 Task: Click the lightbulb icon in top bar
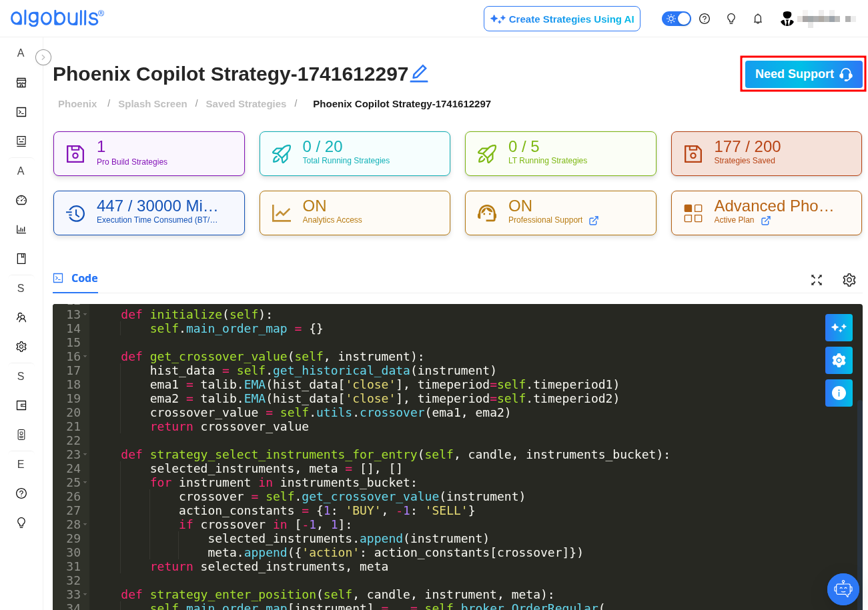tap(731, 19)
